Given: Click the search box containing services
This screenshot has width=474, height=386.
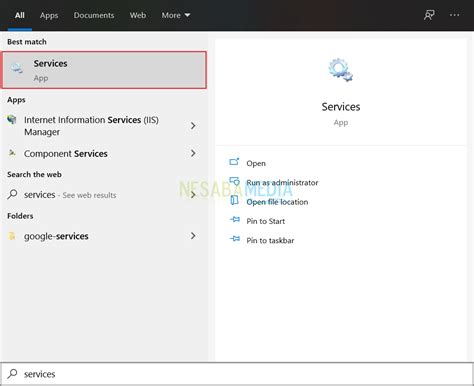Looking at the screenshot, I should coord(237,374).
